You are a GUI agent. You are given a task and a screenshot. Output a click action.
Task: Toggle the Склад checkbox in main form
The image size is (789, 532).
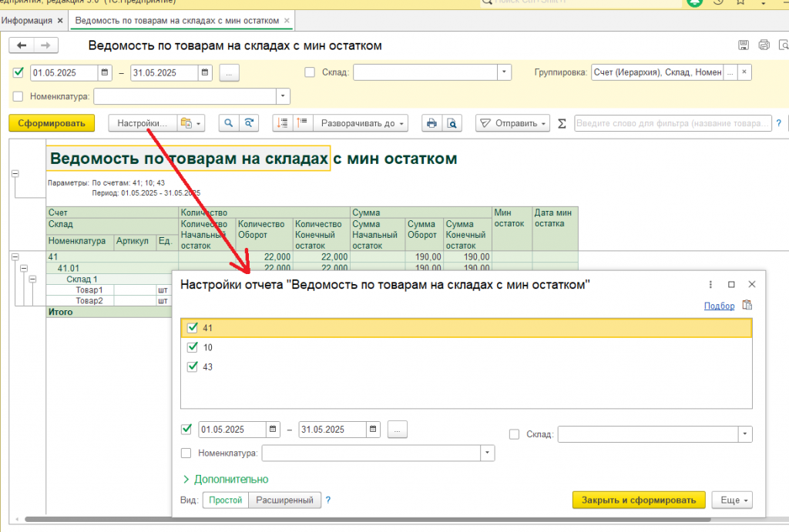point(310,72)
